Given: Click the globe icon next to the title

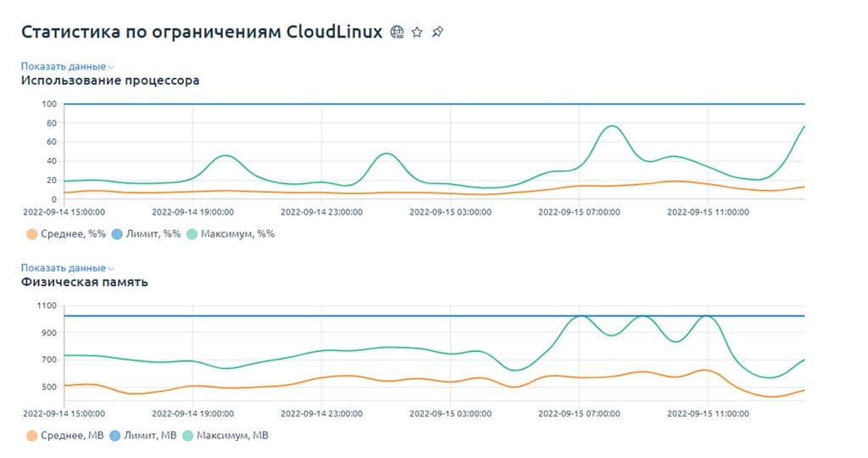Looking at the screenshot, I should click(x=397, y=32).
